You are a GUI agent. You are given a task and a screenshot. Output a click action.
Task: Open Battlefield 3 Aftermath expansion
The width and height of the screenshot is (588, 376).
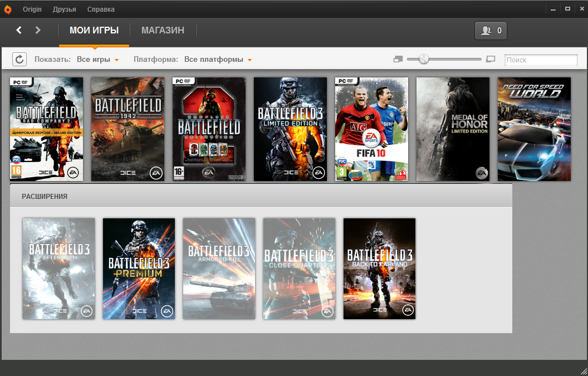[58, 268]
